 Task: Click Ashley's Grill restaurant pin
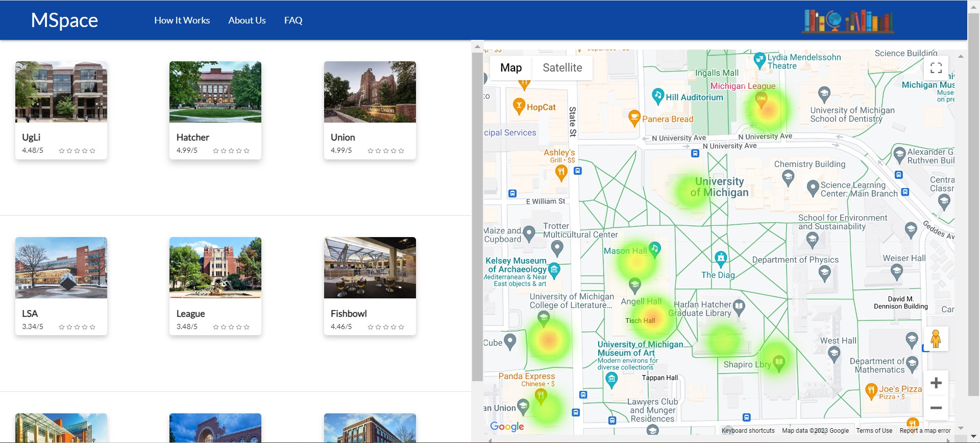coord(561,173)
